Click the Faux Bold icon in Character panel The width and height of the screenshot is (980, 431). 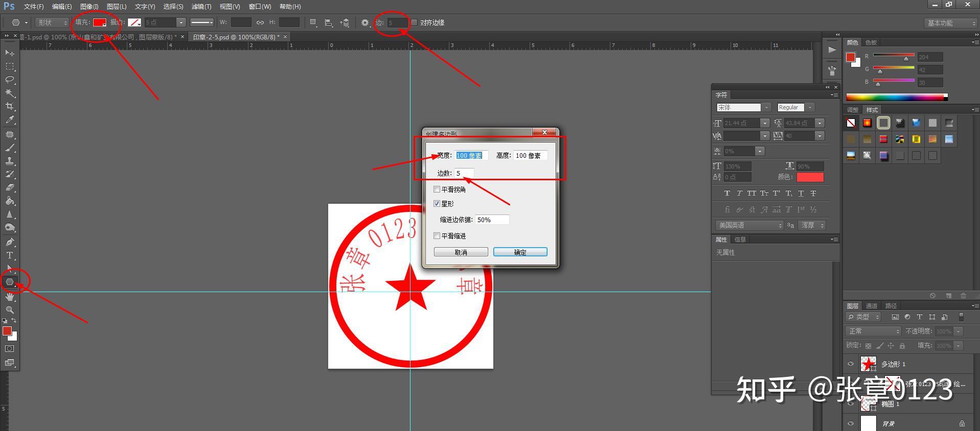pyautogui.click(x=727, y=193)
